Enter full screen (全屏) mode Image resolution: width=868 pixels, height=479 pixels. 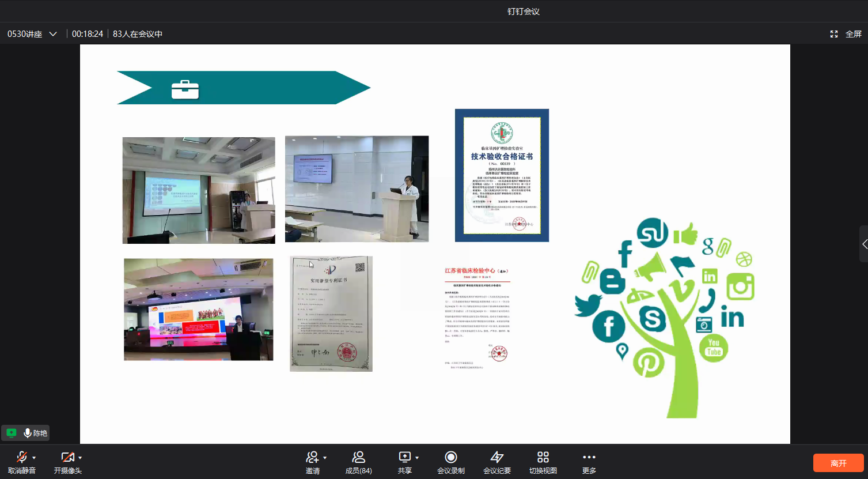click(x=846, y=34)
